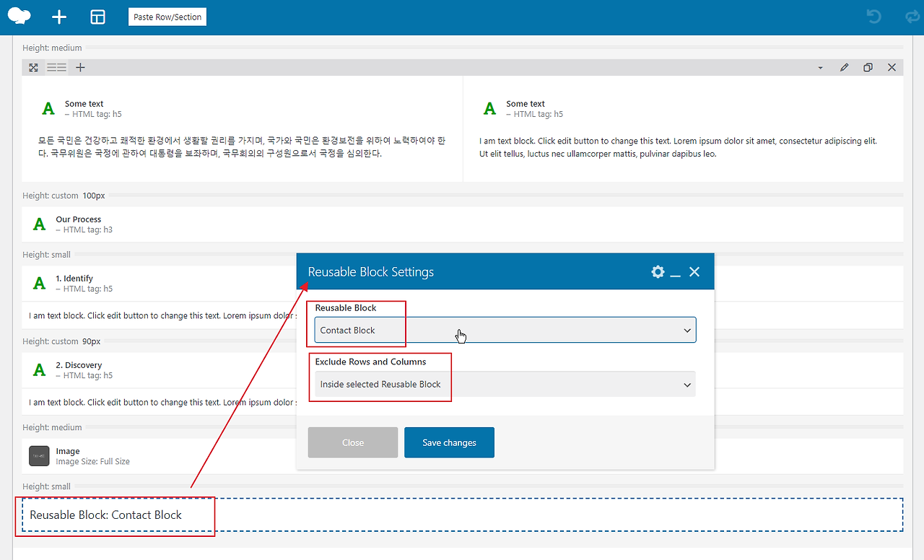Click the 'Height: medium' label above the Image element
924x560 pixels.
(x=52, y=427)
